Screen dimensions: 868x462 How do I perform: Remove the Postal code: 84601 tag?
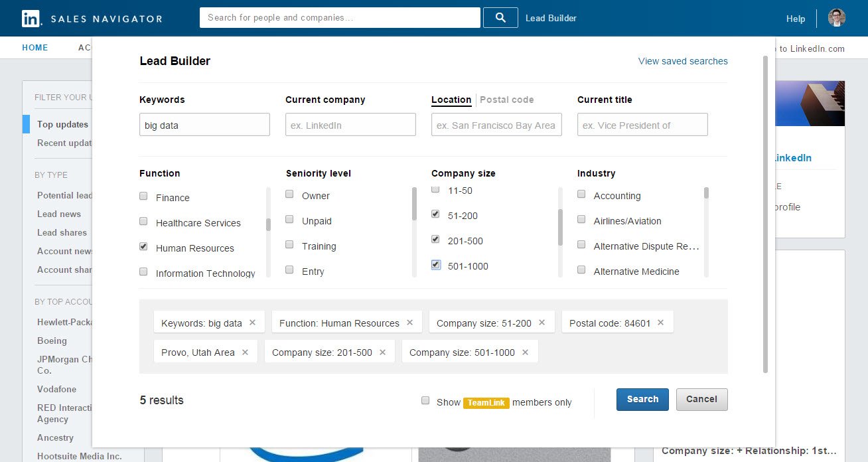tap(660, 323)
